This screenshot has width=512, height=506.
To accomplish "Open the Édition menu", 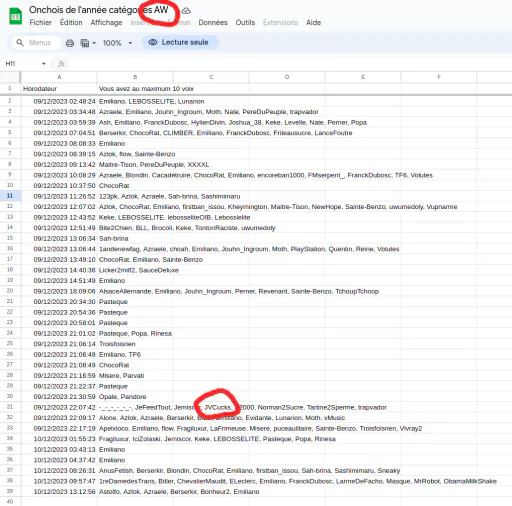I will [71, 23].
